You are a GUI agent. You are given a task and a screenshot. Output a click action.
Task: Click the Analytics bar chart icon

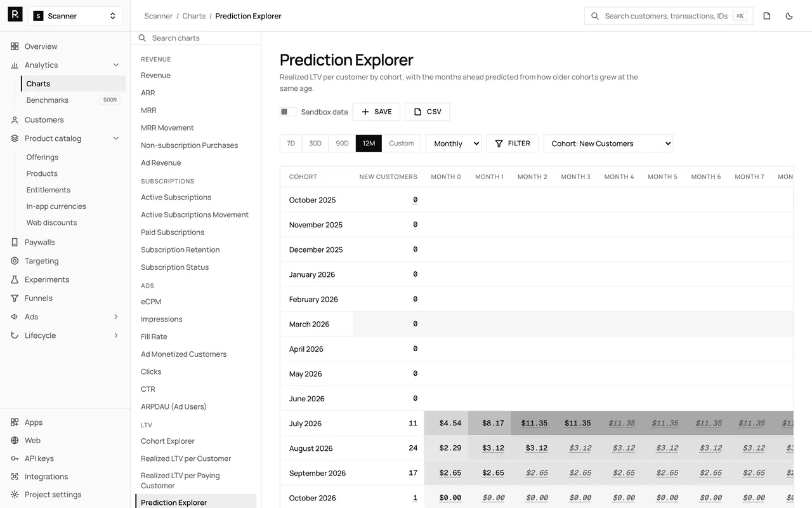[x=15, y=65]
